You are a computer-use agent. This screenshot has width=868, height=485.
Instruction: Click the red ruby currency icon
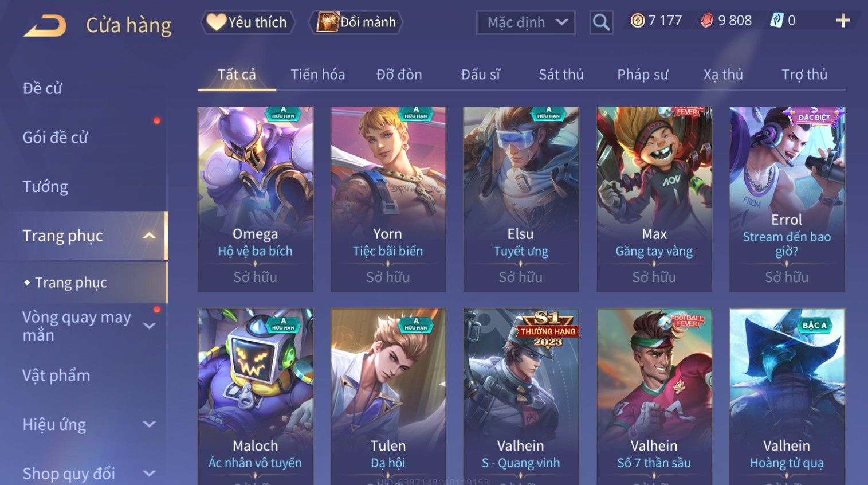[707, 21]
